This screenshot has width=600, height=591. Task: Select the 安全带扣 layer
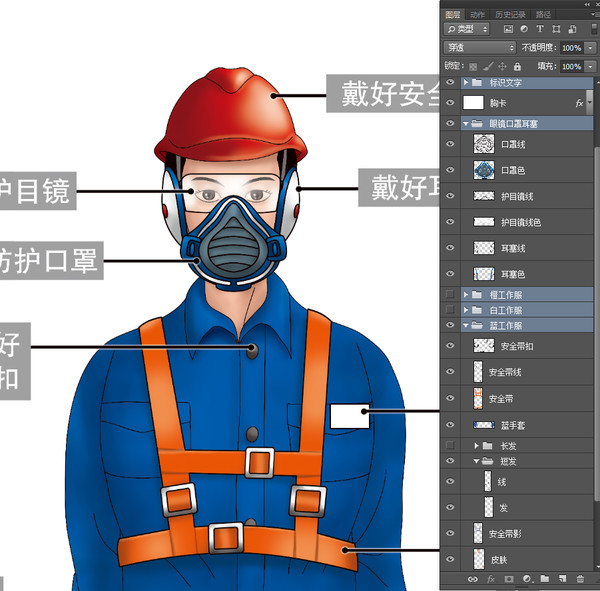pyautogui.click(x=527, y=346)
